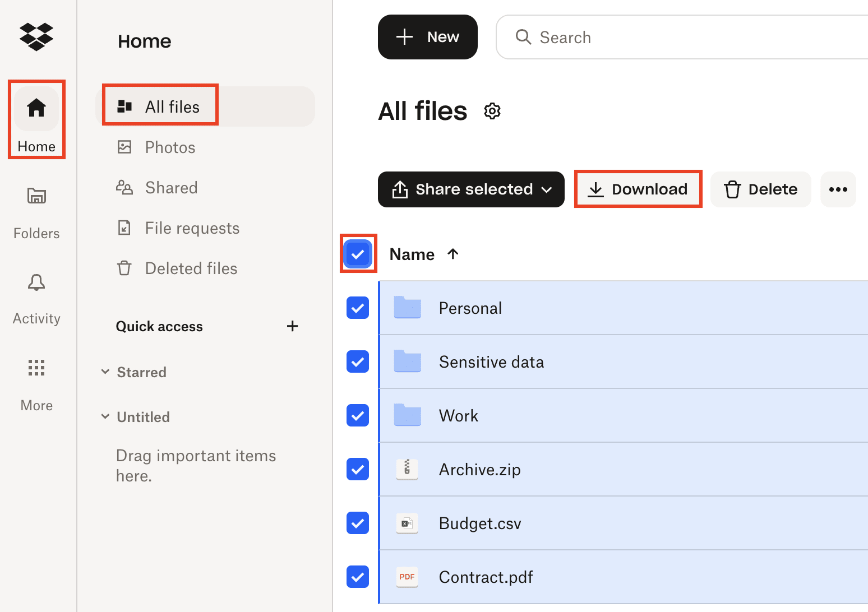Image resolution: width=868 pixels, height=612 pixels.
Task: Click the More grid icon
Action: (36, 368)
